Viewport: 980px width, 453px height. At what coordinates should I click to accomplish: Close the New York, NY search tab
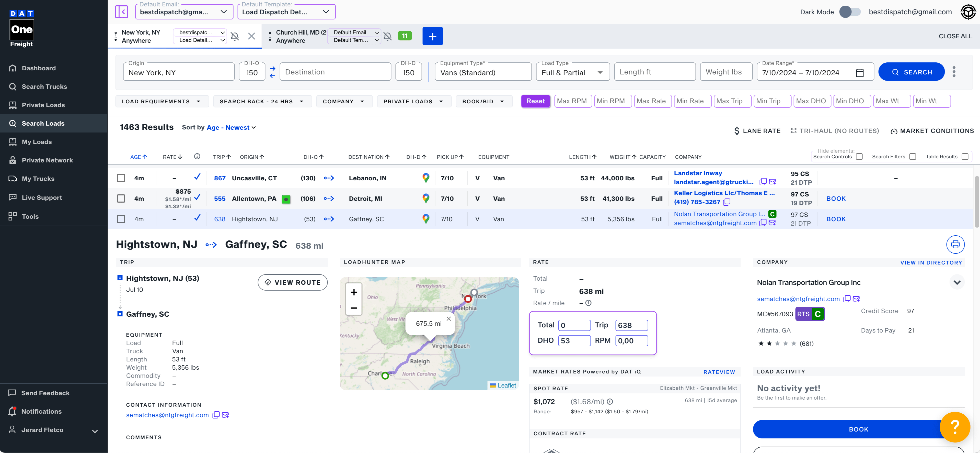(251, 36)
